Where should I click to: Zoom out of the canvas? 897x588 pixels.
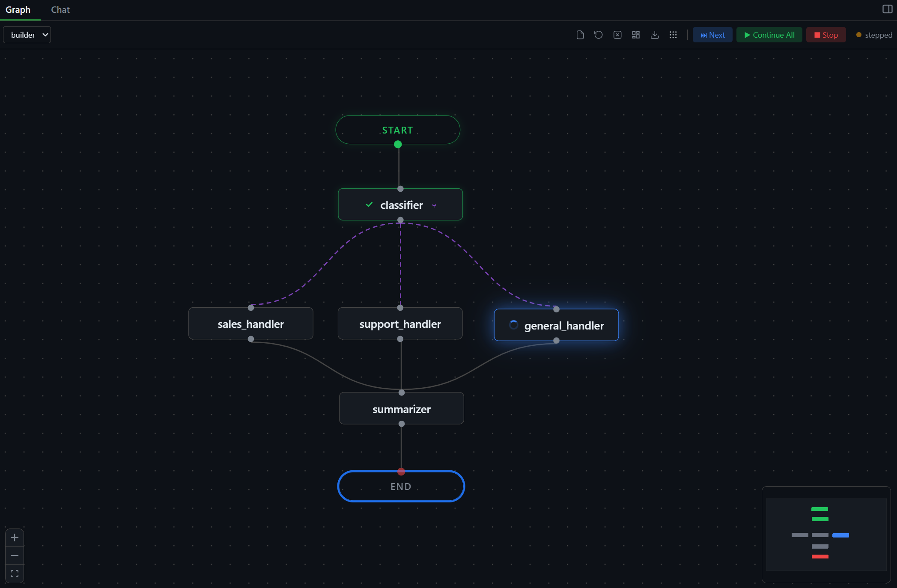pos(14,555)
